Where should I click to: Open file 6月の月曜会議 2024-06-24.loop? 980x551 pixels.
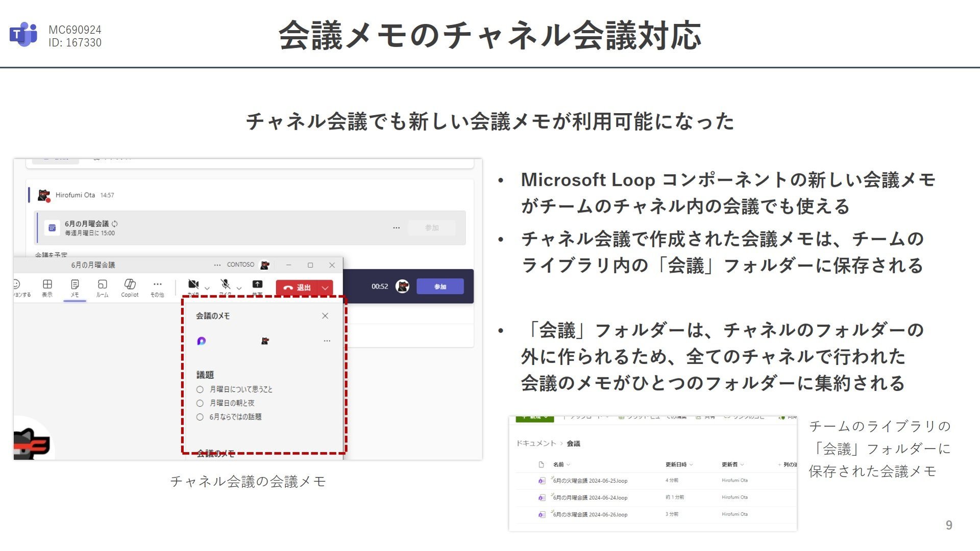tap(590, 497)
